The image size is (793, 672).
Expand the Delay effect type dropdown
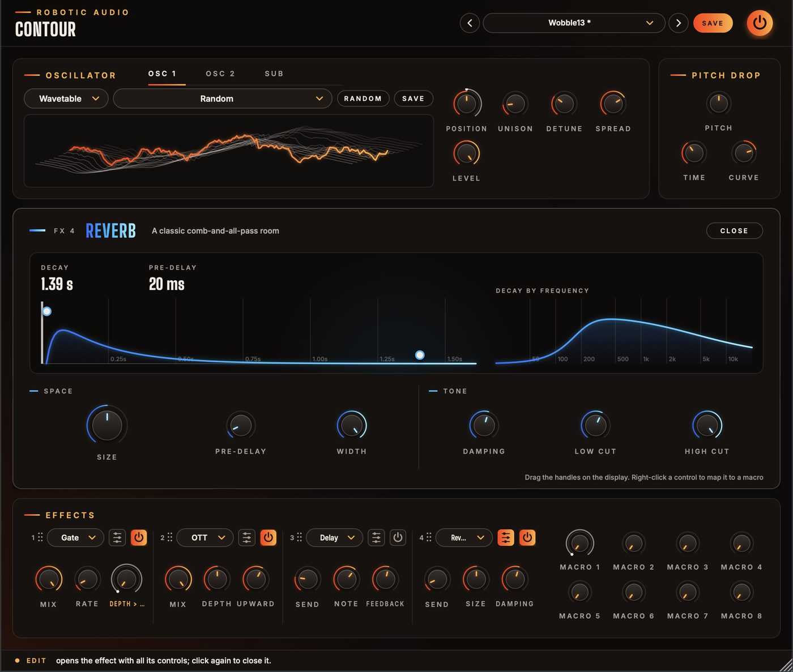coord(334,538)
